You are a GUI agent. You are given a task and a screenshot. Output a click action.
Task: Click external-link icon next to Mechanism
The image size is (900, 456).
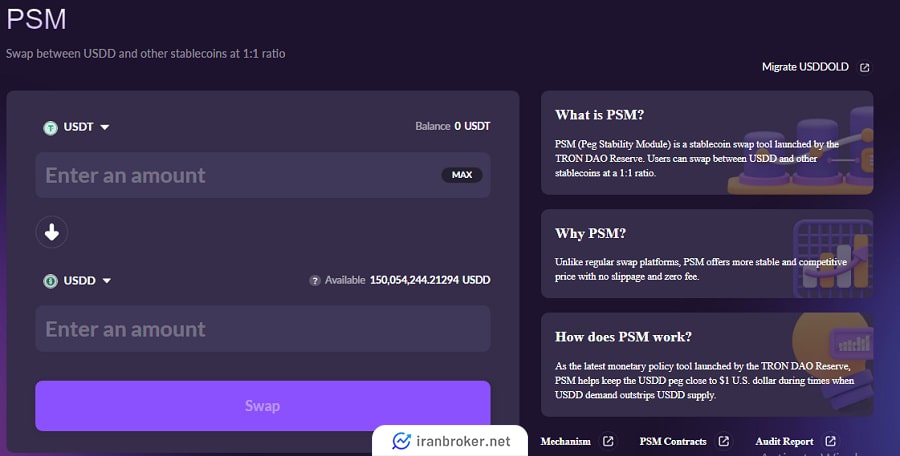pos(608,441)
